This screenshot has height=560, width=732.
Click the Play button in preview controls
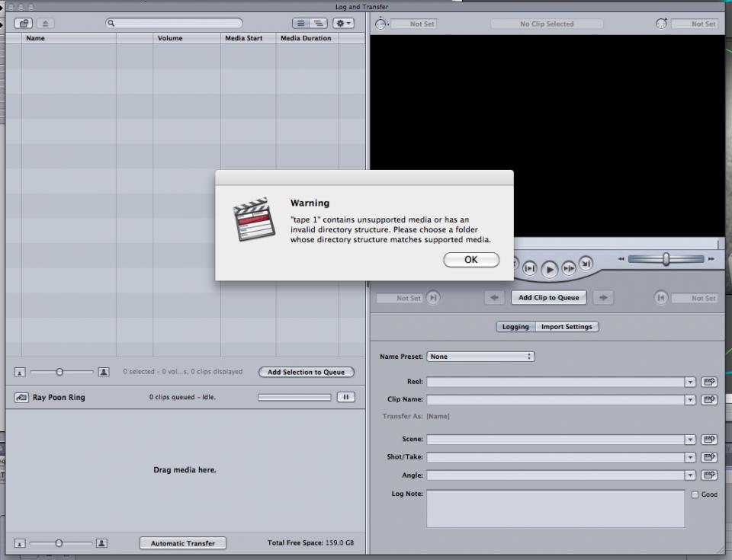pos(550,268)
